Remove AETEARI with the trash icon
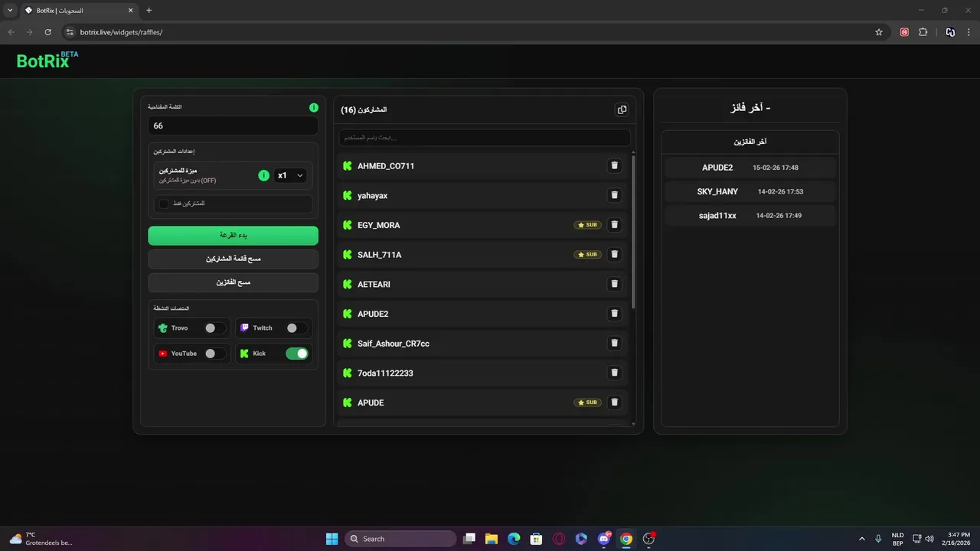The width and height of the screenshot is (980, 551). point(614,284)
